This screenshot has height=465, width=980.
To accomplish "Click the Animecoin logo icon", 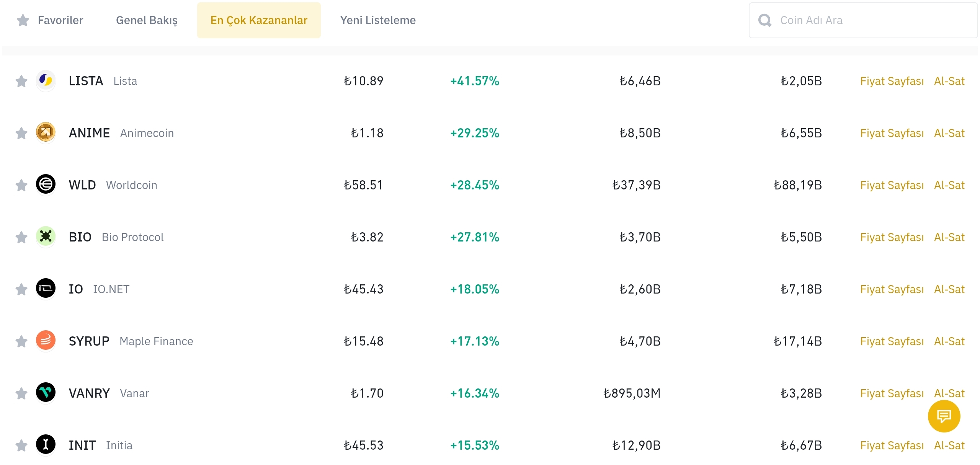I will click(x=46, y=132).
